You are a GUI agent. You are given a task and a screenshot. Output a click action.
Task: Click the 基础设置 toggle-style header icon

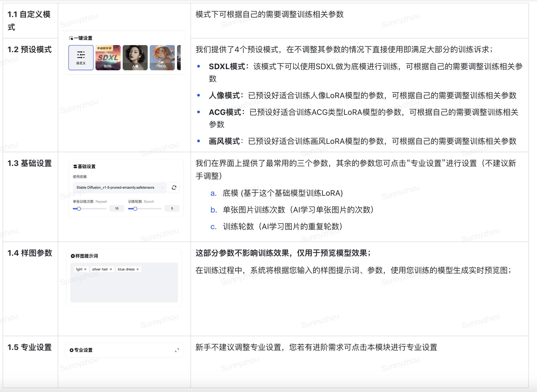point(75,166)
